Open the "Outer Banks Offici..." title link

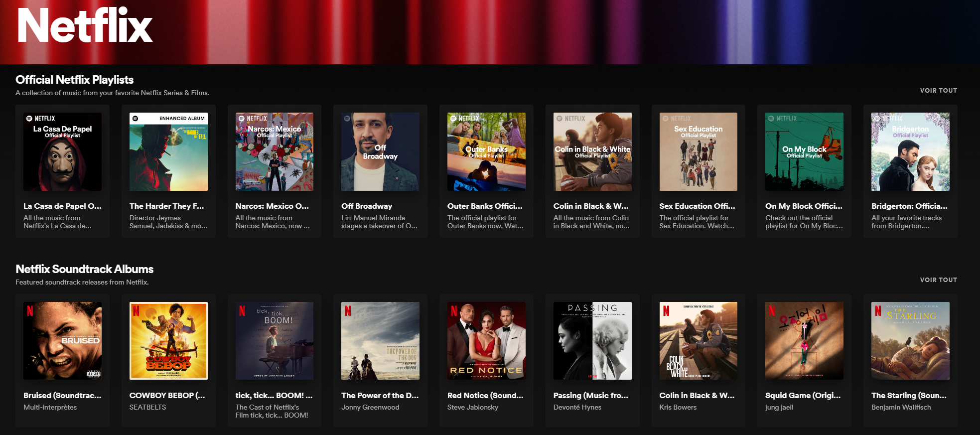point(485,206)
